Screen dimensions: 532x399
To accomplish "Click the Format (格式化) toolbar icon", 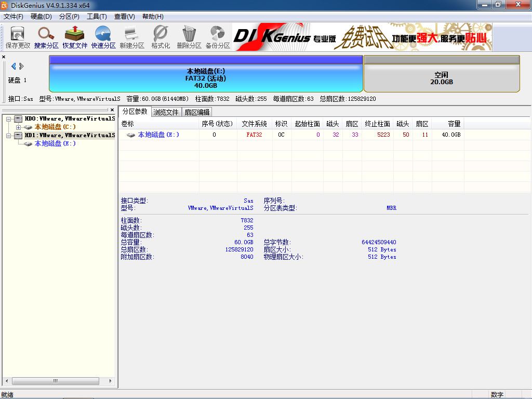I will click(161, 37).
